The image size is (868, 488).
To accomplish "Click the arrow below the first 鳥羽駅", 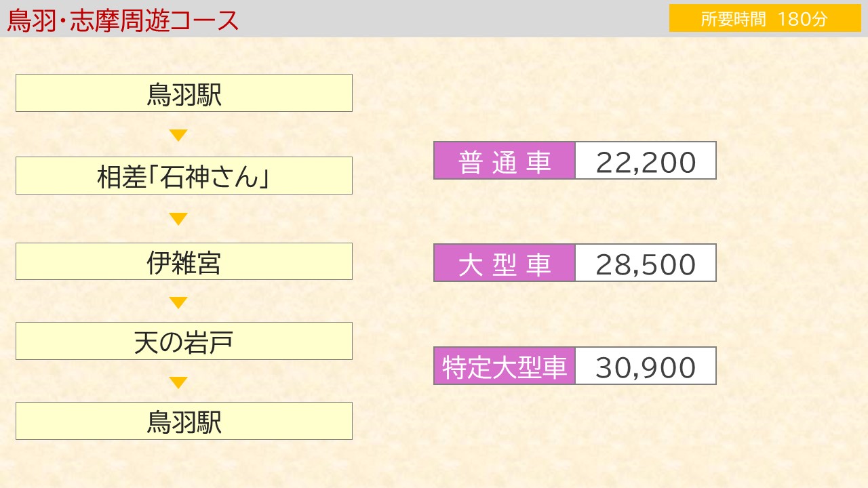I will (178, 135).
